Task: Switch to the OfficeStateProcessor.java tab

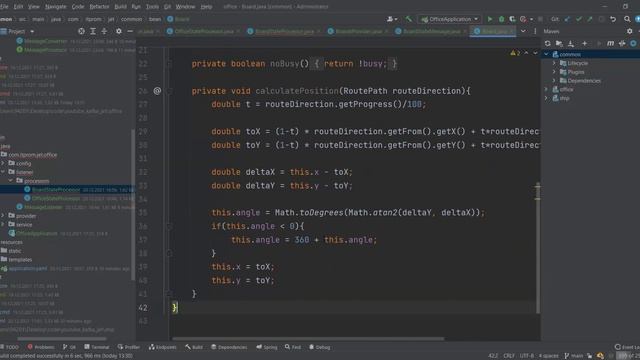Action: point(203,31)
